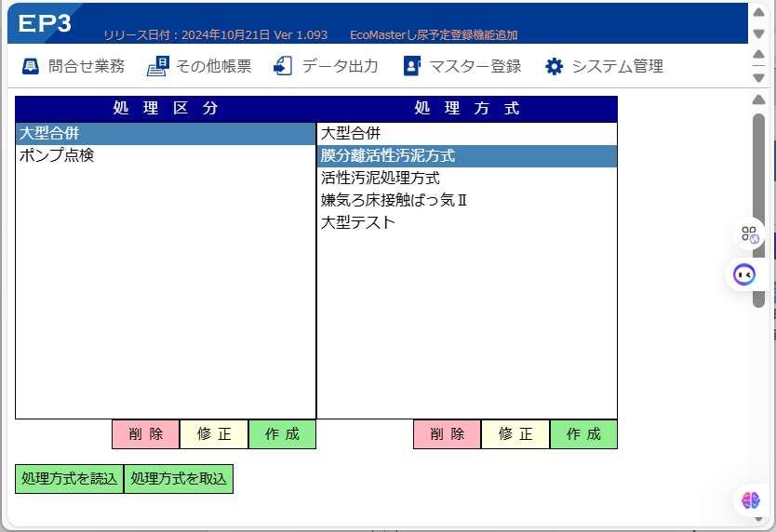Click the その他帳票 report icon
The height and width of the screenshot is (532, 776).
[x=158, y=66]
